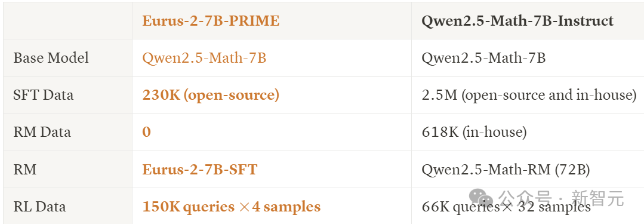Click the RM row label
This screenshot has width=644, height=224.
point(24,169)
